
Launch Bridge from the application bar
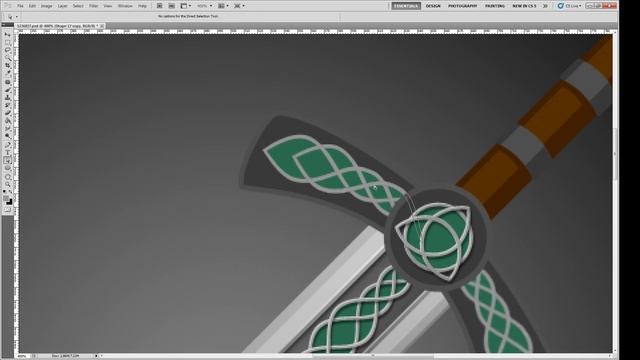pos(160,6)
